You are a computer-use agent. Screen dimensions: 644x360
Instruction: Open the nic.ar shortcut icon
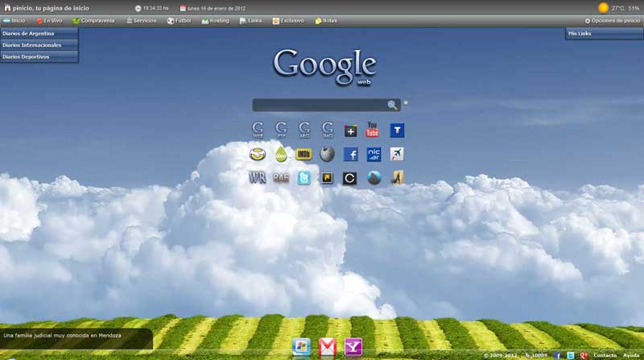374,154
